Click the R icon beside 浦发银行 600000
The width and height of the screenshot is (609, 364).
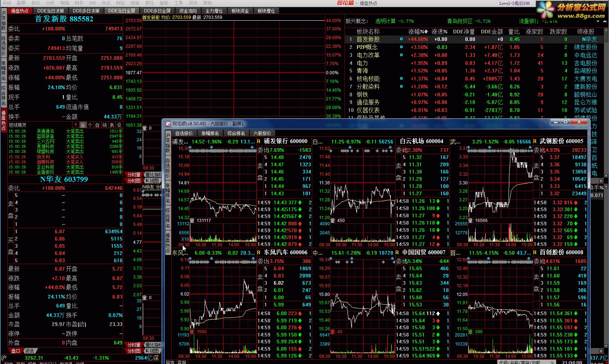(x=259, y=141)
